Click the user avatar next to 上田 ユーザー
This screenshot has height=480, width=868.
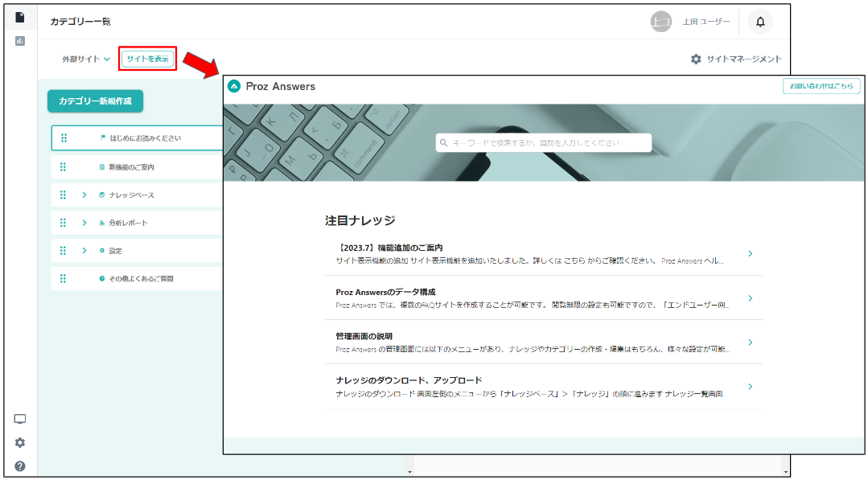click(660, 22)
